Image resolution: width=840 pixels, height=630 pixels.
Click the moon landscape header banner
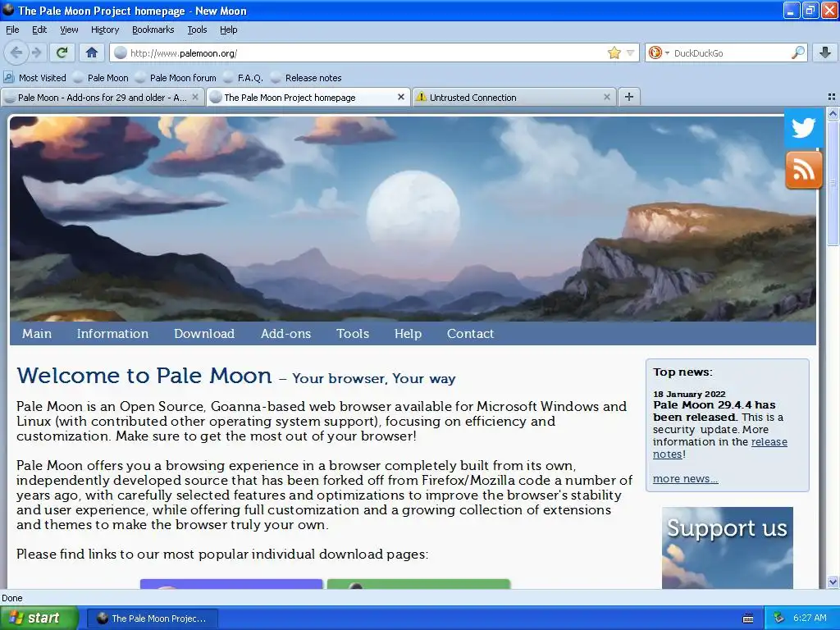(x=413, y=218)
